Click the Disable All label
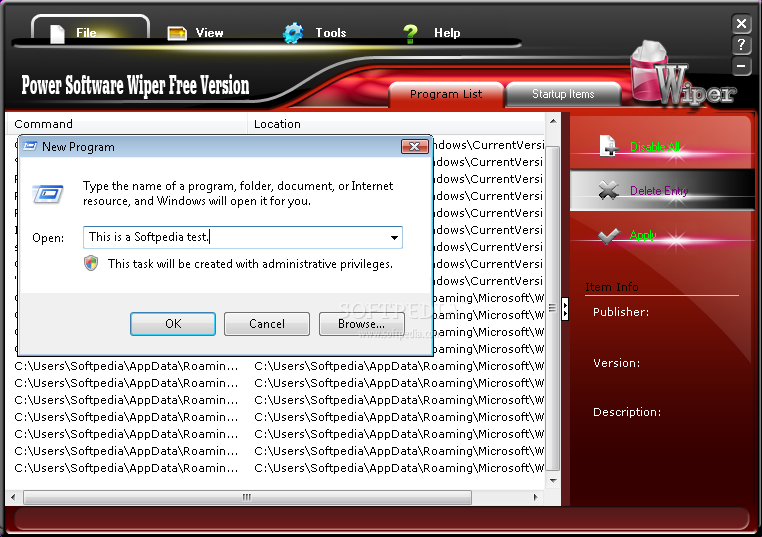762x537 pixels. click(x=655, y=146)
